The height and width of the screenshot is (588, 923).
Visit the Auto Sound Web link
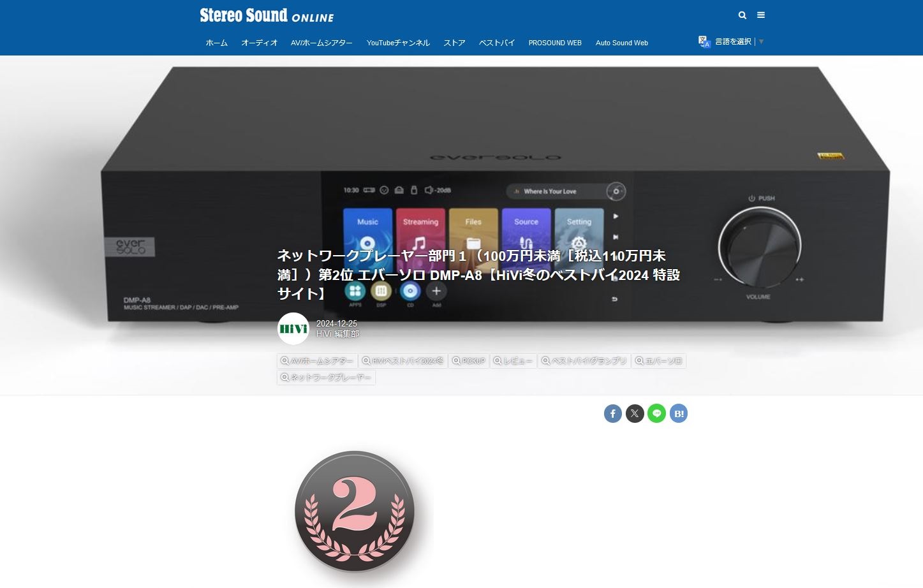[x=622, y=43]
